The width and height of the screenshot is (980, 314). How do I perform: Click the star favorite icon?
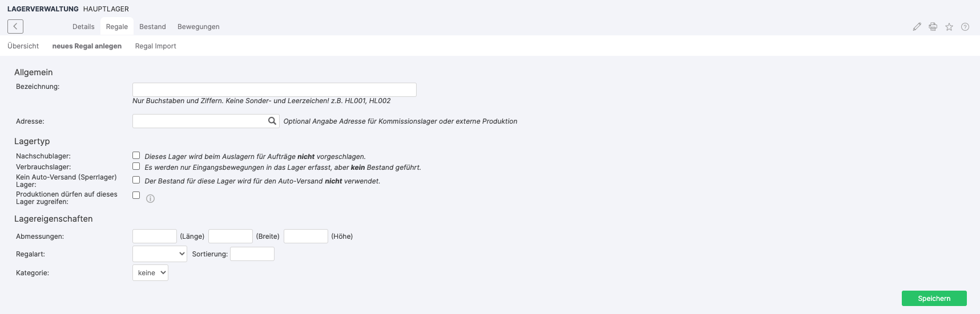point(949,27)
